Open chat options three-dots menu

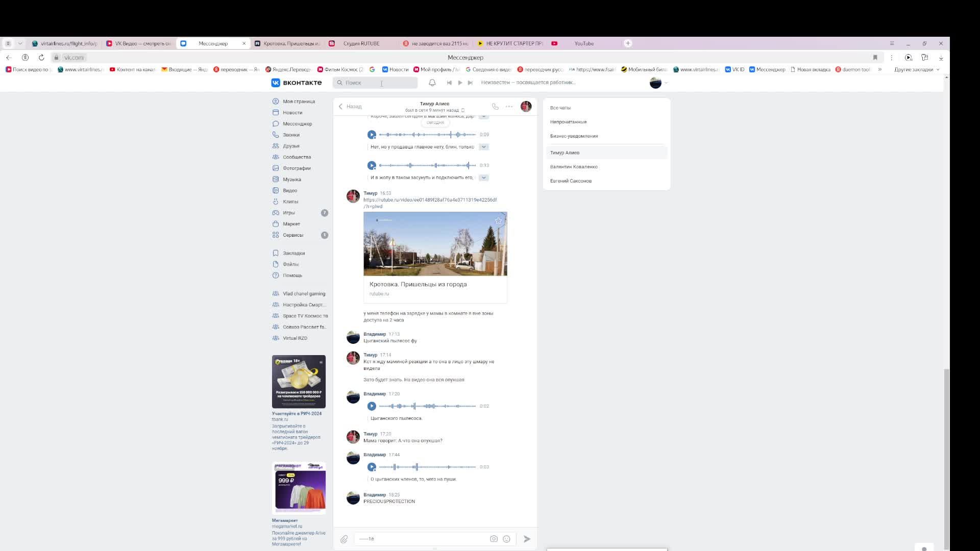[x=509, y=107]
